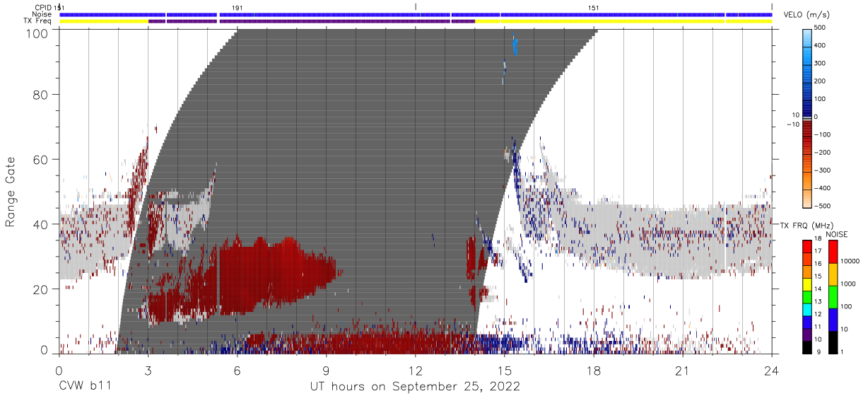Click the 18 tick on UT hours axis
Screen dimensions: 868x401
click(x=593, y=369)
